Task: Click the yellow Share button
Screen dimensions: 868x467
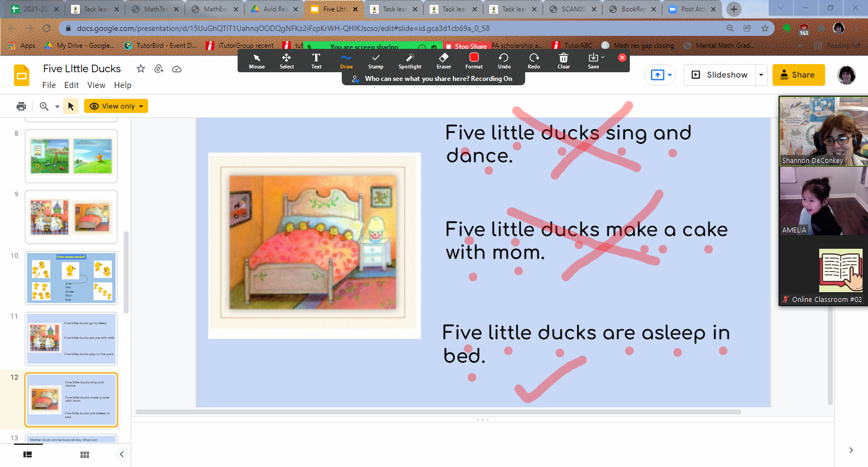Action: tap(799, 75)
